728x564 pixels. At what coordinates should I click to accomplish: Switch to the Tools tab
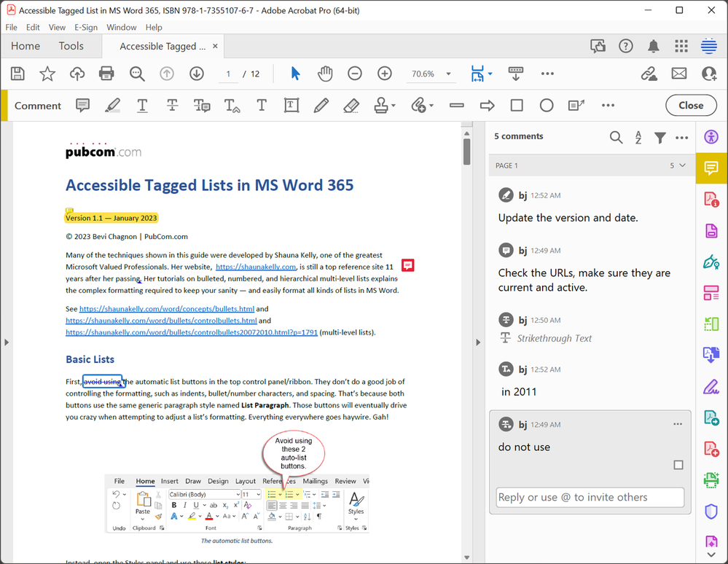click(71, 46)
